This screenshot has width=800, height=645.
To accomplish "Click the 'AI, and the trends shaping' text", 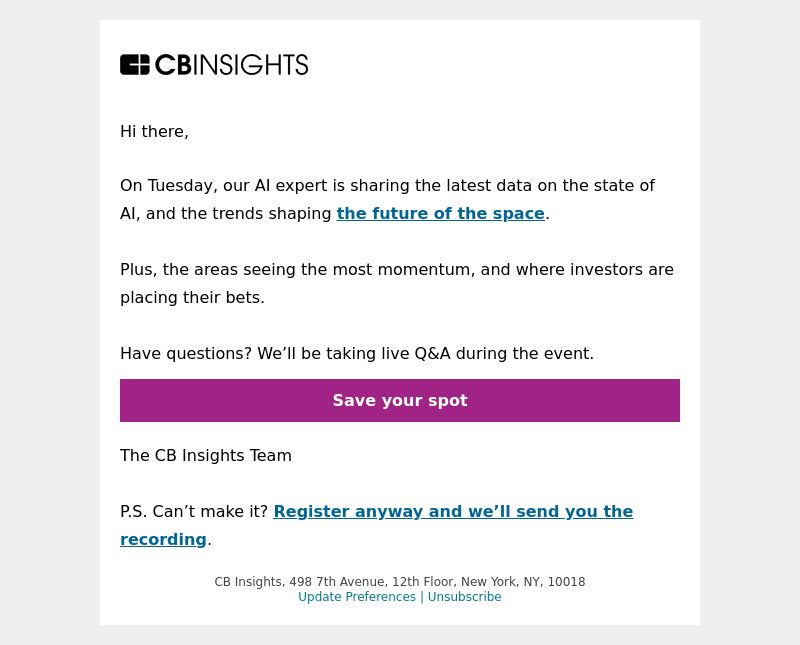I will point(226,213).
